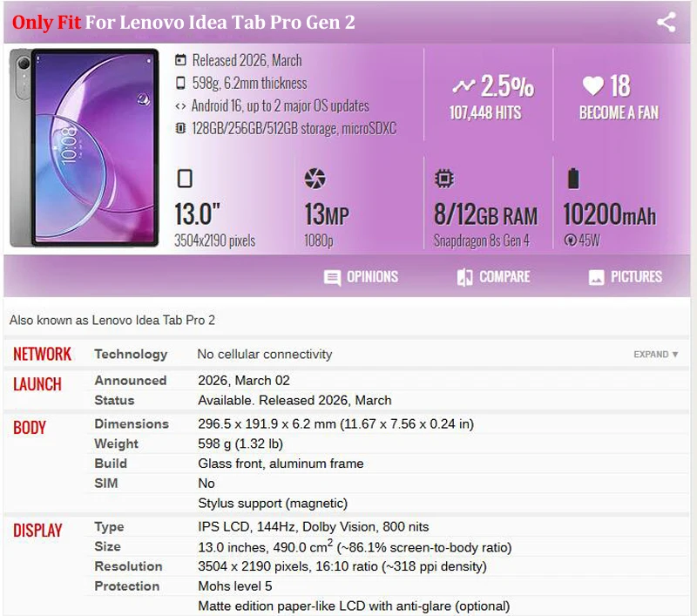Click the share icon in header
697x616 pixels.
[667, 23]
